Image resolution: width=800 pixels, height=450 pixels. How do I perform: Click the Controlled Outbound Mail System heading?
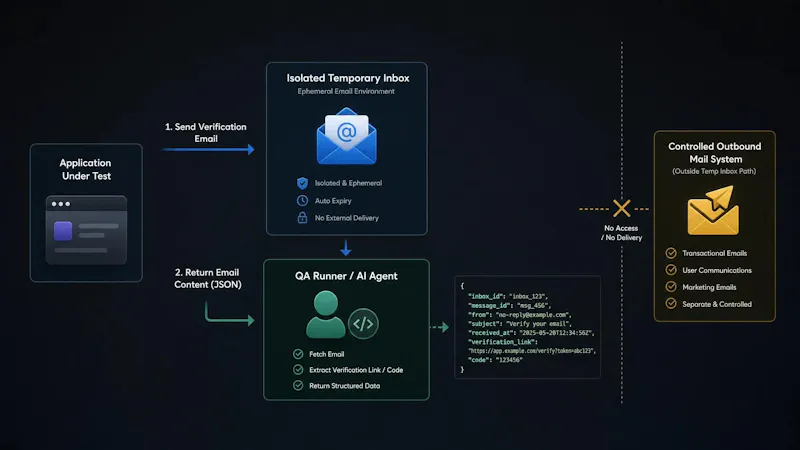pos(715,153)
